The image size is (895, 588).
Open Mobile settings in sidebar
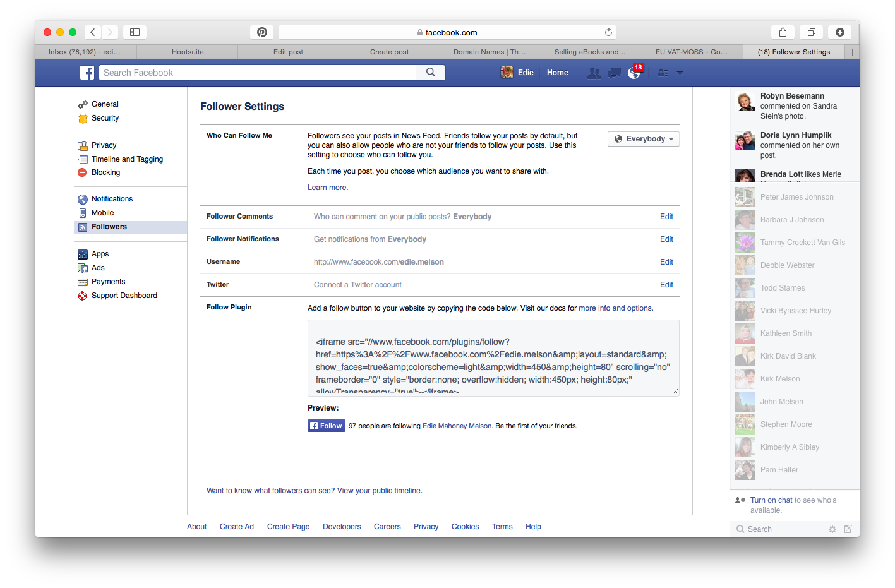(x=102, y=213)
